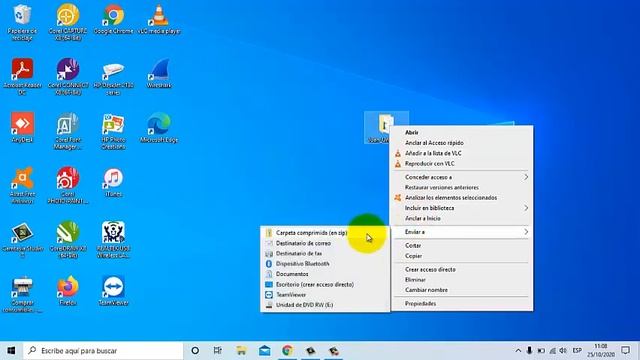Select the Corel Font Manager shortcut

(68, 131)
